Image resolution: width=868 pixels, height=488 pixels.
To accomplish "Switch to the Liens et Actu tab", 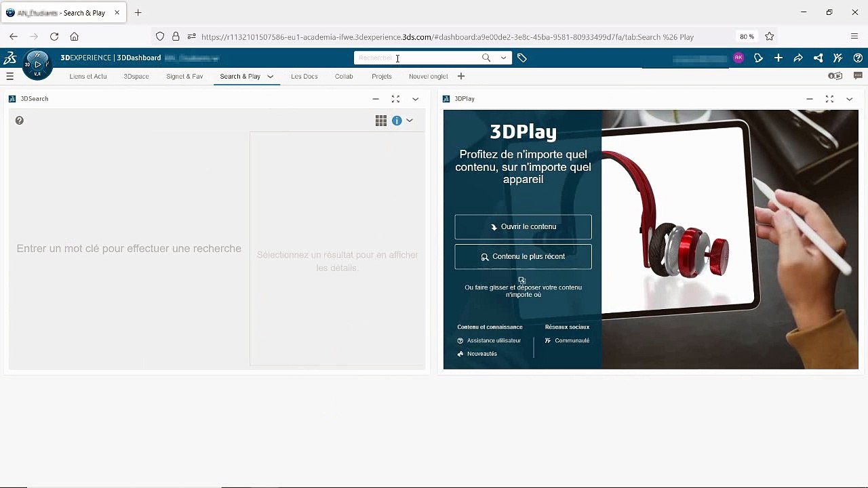I will (88, 77).
